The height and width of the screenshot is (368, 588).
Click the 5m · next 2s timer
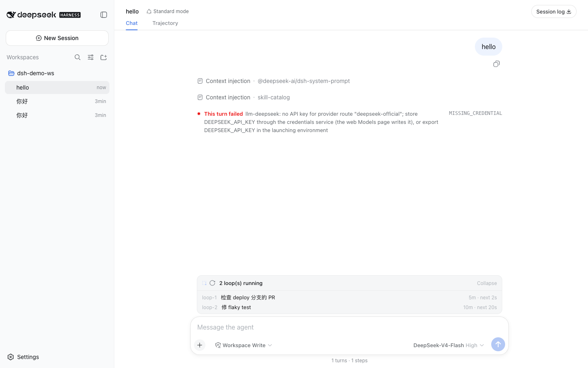483,298
